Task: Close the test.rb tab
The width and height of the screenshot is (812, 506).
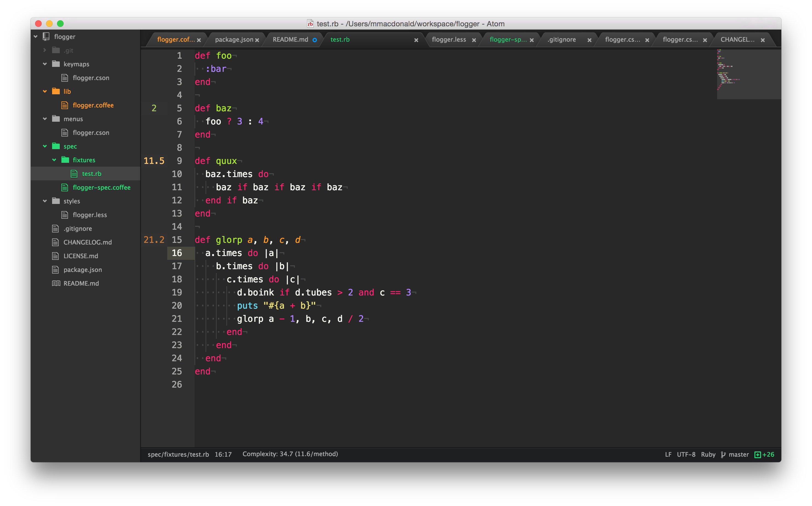Action: 416,40
